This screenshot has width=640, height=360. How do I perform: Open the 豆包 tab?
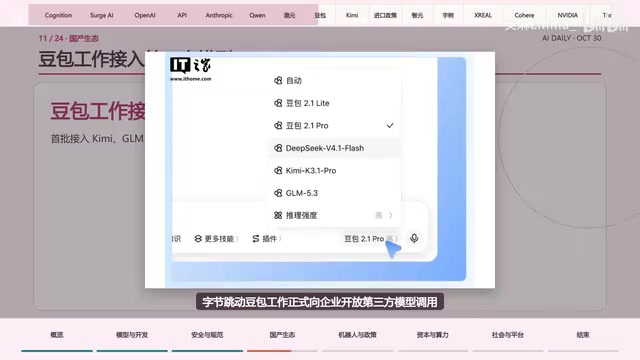(x=320, y=15)
